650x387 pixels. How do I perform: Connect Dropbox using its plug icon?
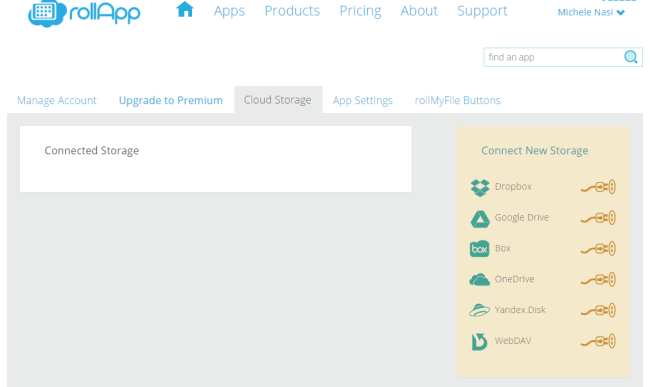click(x=598, y=187)
